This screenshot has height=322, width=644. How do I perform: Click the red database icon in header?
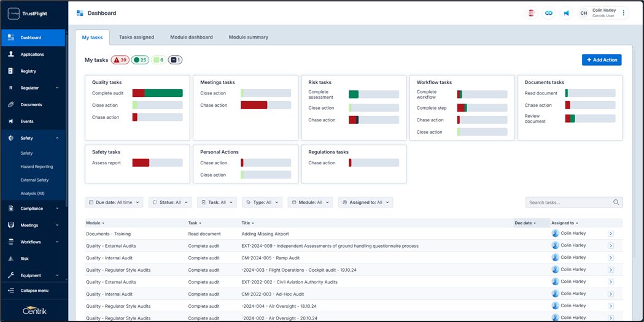click(532, 13)
